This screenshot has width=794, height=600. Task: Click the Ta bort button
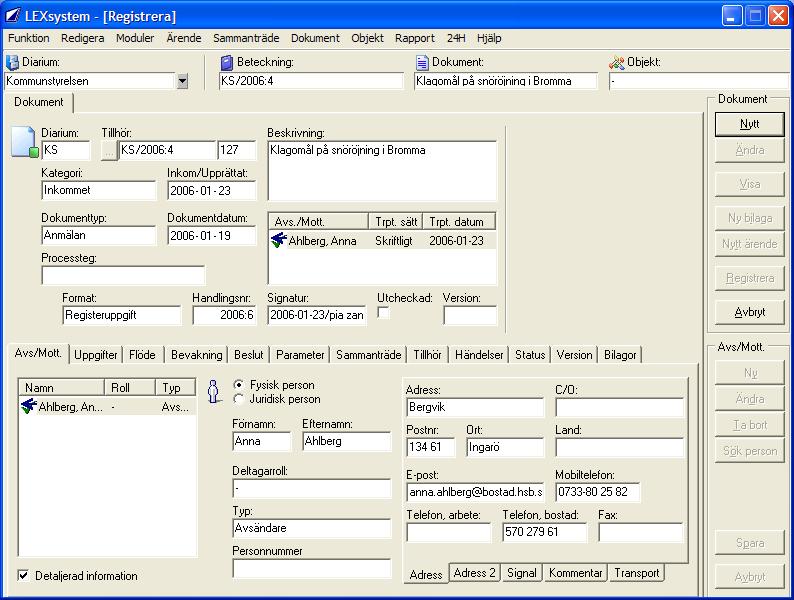point(749,425)
